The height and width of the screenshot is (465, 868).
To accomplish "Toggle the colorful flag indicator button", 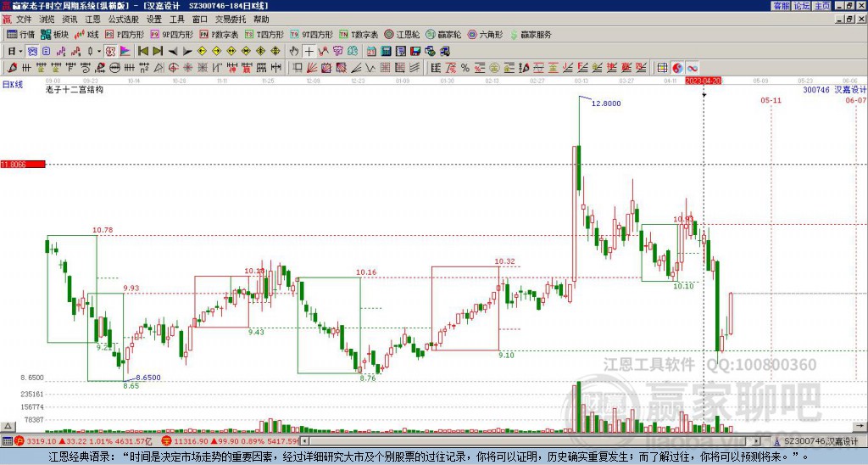I will [x=125, y=51].
